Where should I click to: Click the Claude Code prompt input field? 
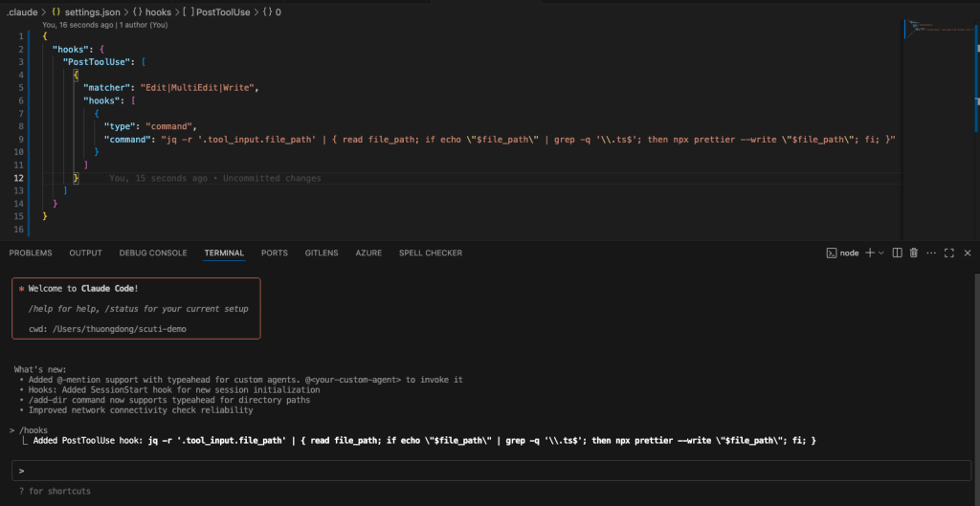pyautogui.click(x=491, y=471)
